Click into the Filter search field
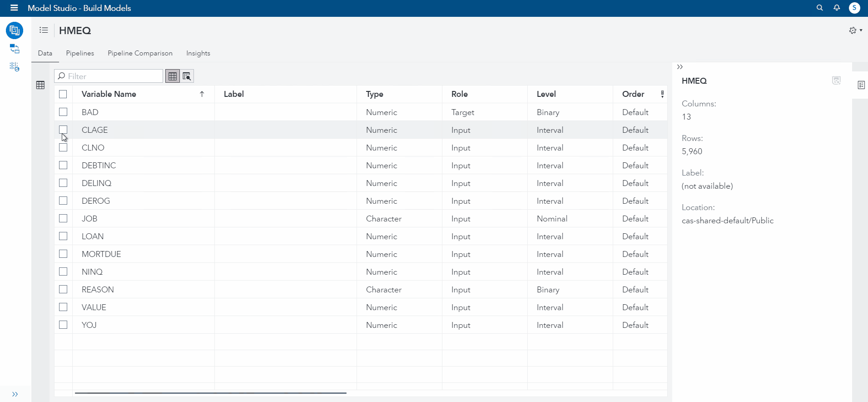Image resolution: width=868 pixels, height=402 pixels. pyautogui.click(x=109, y=76)
